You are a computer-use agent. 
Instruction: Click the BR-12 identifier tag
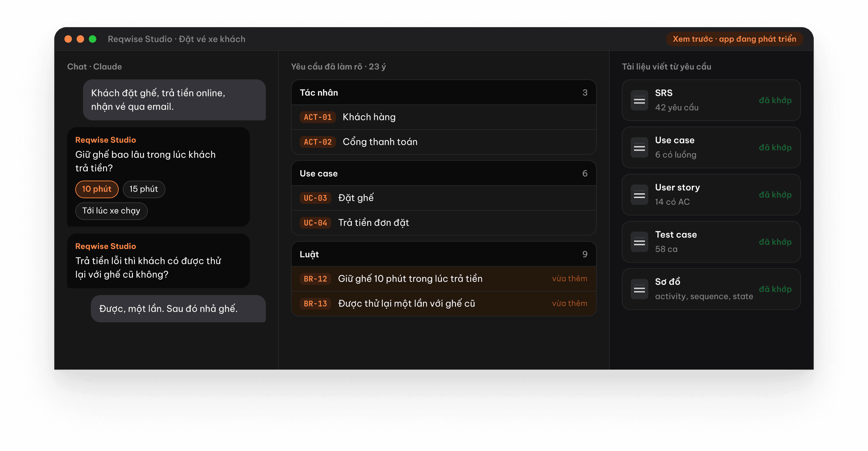coord(315,279)
